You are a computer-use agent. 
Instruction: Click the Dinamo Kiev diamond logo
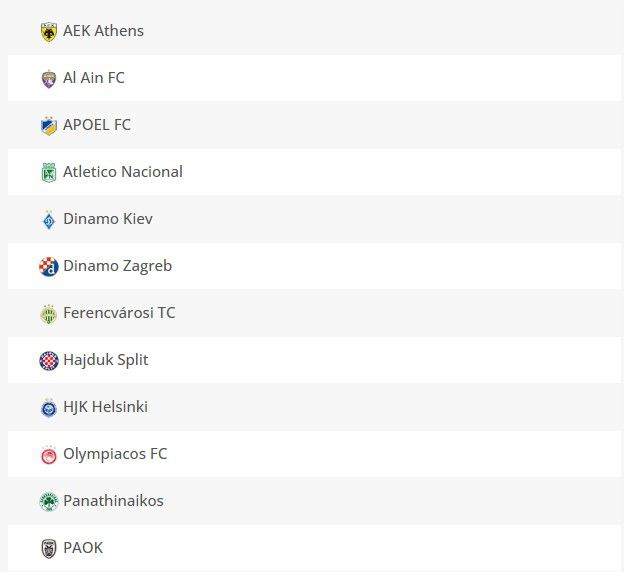pos(49,220)
